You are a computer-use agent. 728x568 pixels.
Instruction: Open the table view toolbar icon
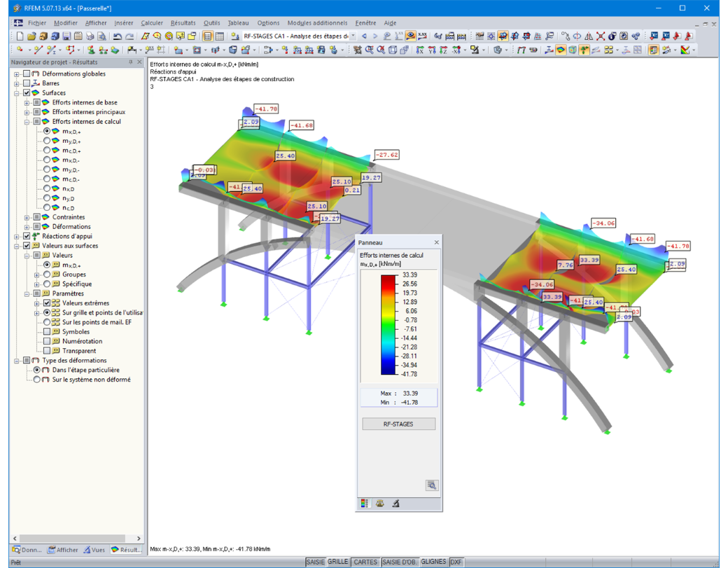point(219,36)
